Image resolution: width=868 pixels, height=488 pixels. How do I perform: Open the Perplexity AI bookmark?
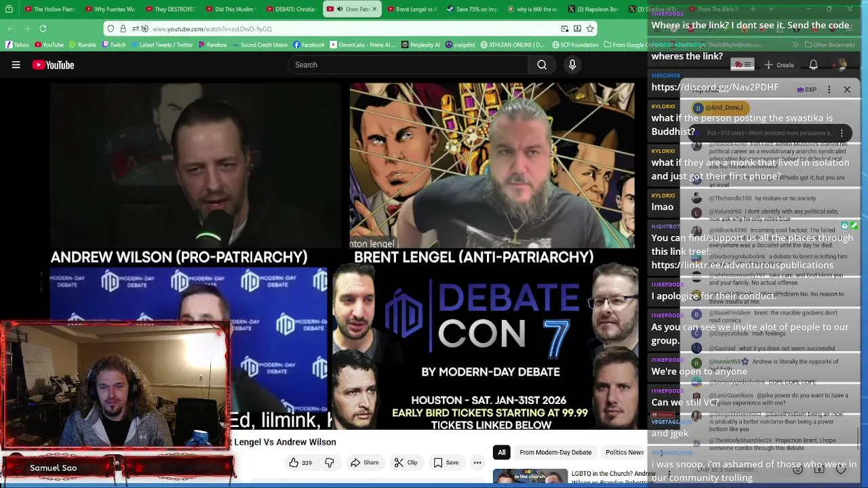pyautogui.click(x=420, y=45)
